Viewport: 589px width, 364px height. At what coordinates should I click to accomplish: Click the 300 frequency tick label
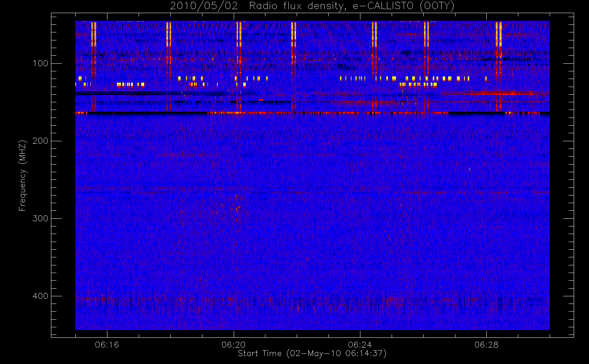(40, 218)
